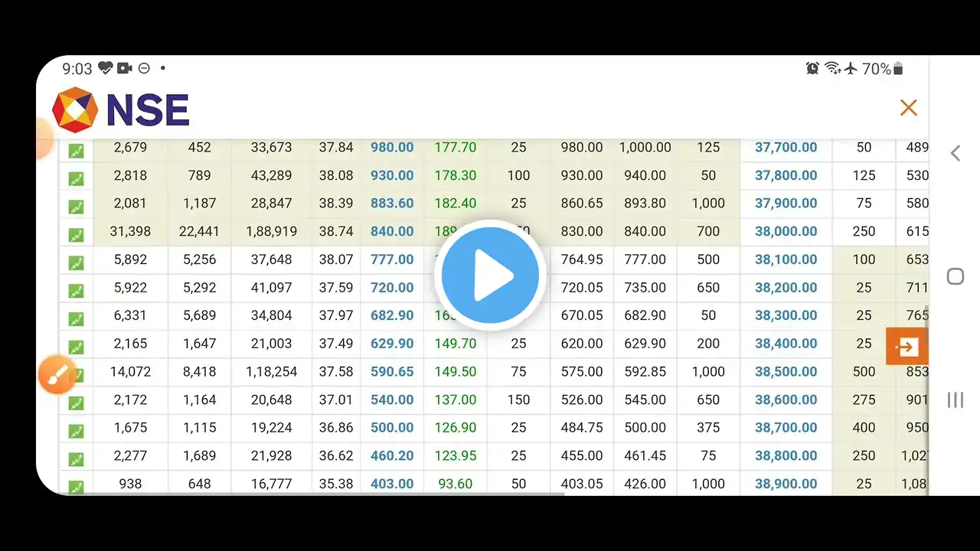Tap the video camera status bar icon
This screenshot has width=980, height=551.
(125, 68)
